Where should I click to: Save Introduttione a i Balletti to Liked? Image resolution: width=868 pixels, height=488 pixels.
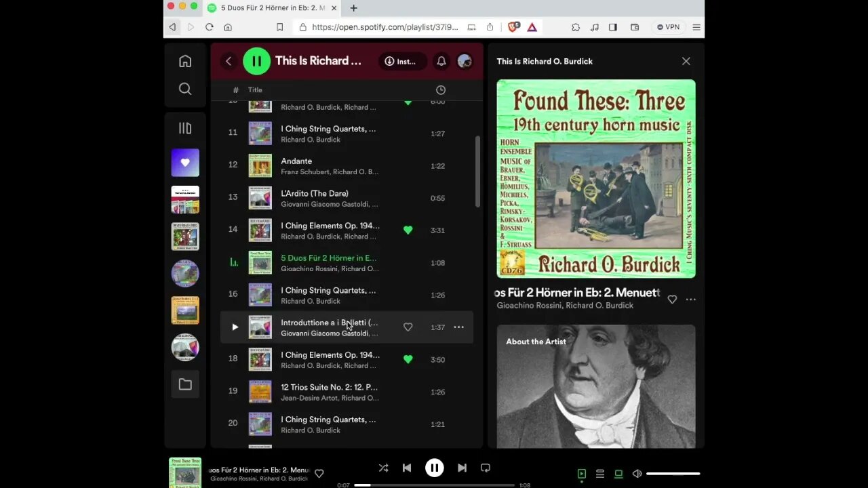coord(408,327)
